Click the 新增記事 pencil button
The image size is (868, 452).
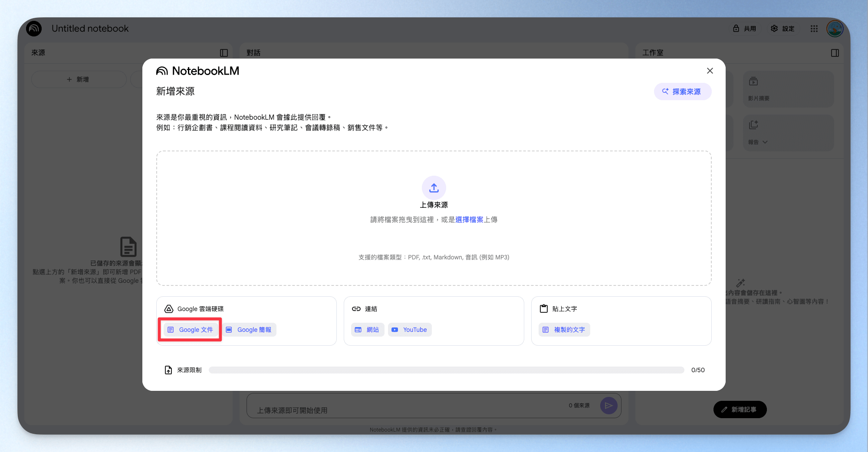[740, 409]
